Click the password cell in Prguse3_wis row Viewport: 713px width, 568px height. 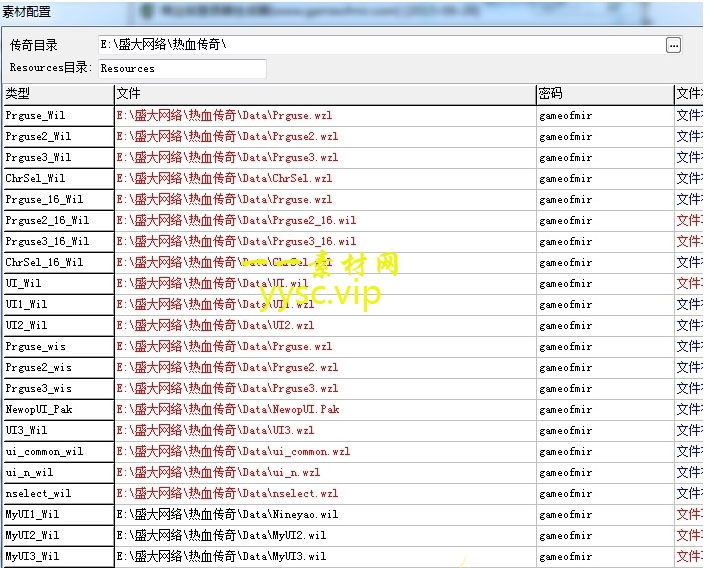[x=603, y=389]
